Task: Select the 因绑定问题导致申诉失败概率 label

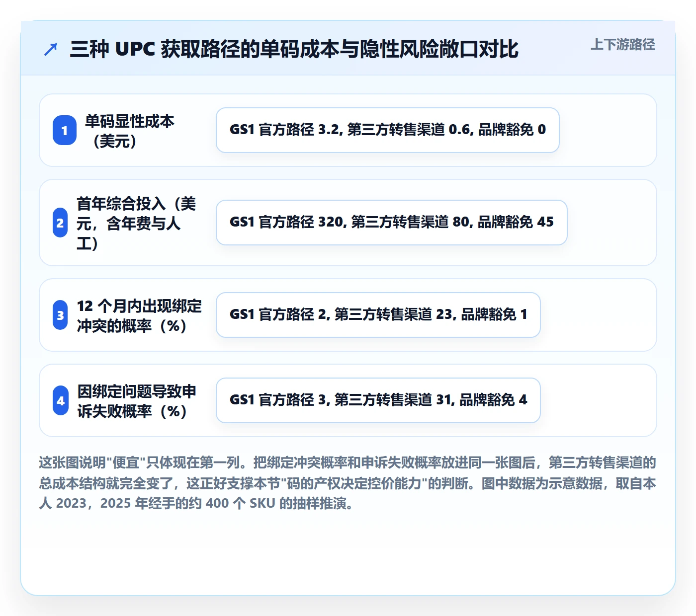Action: pos(137,401)
